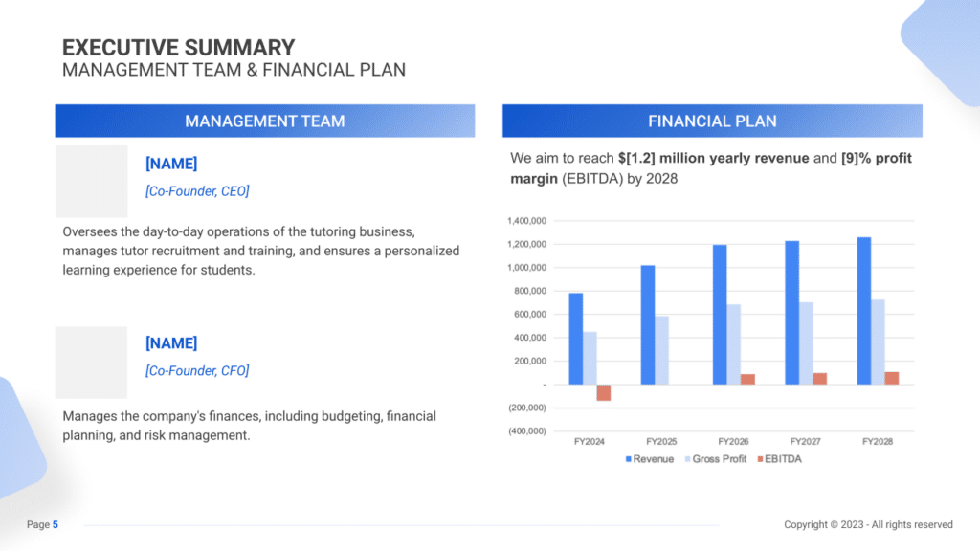Select the FY2026 Revenue bar
Screen dimensions: 980x551
(x=720, y=315)
